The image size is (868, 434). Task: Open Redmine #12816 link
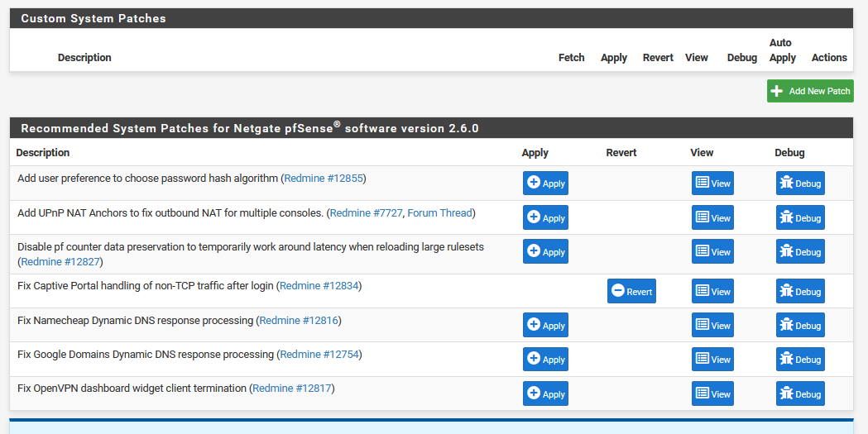pyautogui.click(x=299, y=321)
